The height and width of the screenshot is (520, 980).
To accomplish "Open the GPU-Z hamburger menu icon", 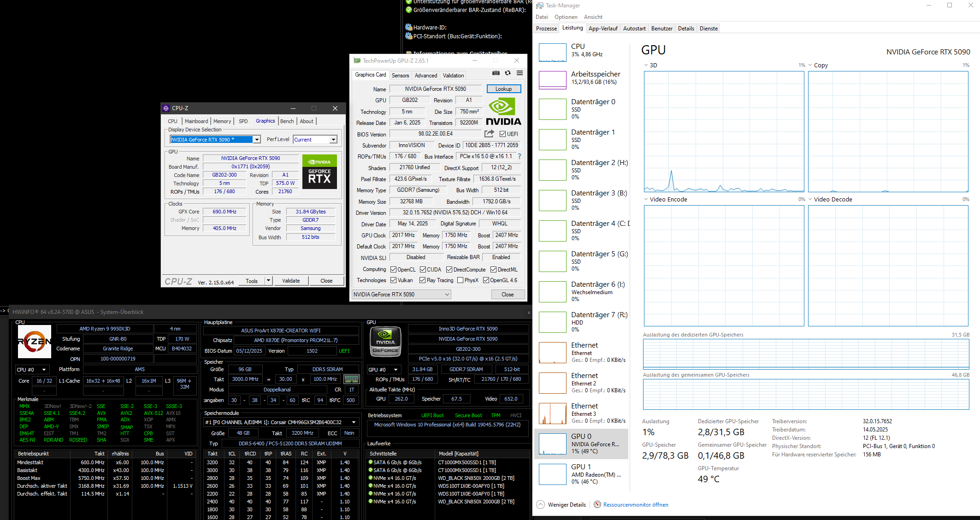I will (x=520, y=73).
